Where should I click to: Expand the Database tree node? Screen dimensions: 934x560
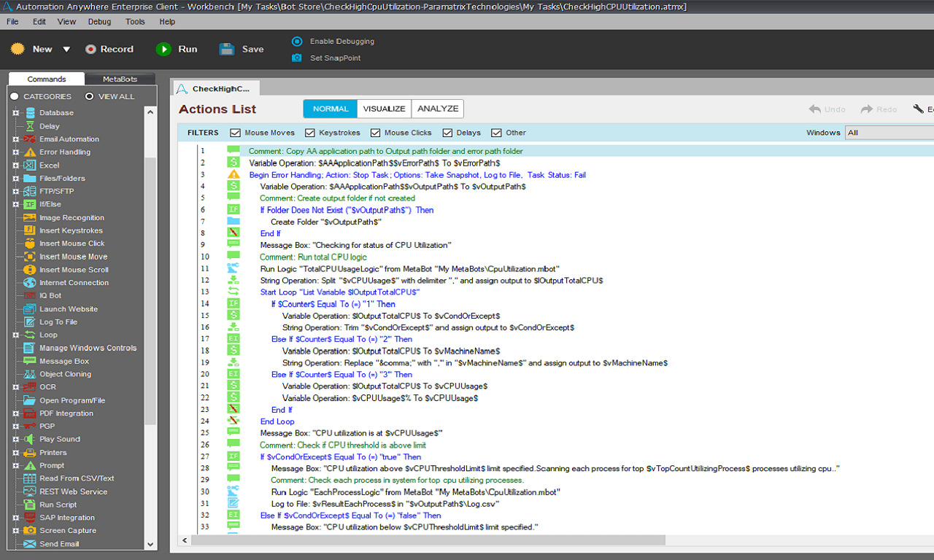(x=15, y=113)
